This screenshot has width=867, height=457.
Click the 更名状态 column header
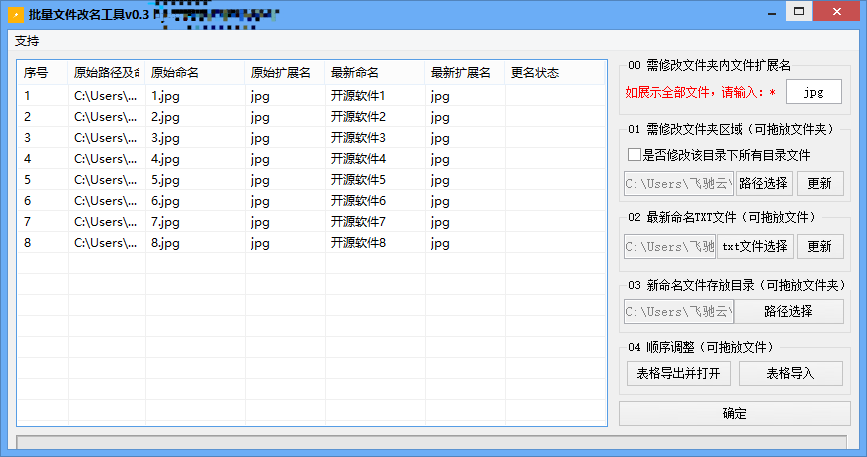[x=555, y=73]
